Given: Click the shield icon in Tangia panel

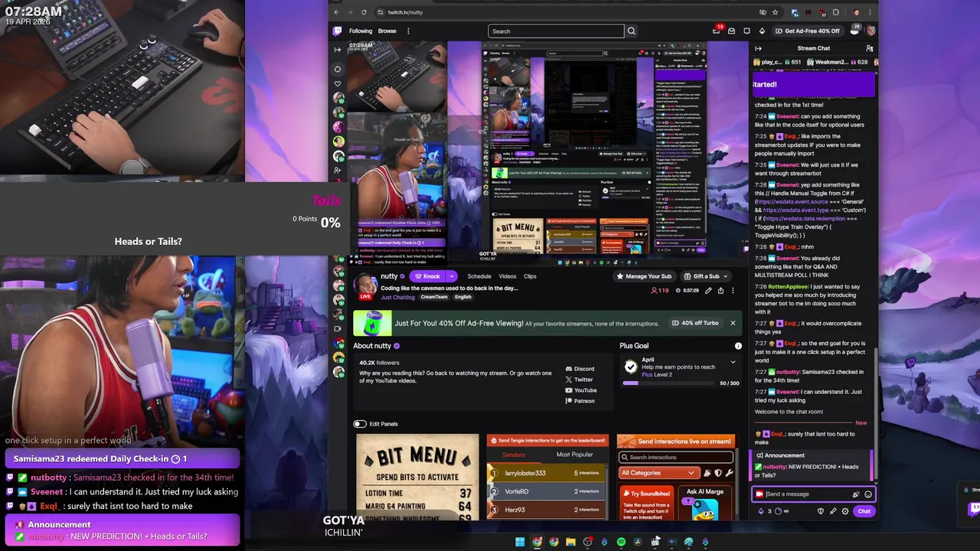Looking at the screenshot, I should pyautogui.click(x=717, y=473).
